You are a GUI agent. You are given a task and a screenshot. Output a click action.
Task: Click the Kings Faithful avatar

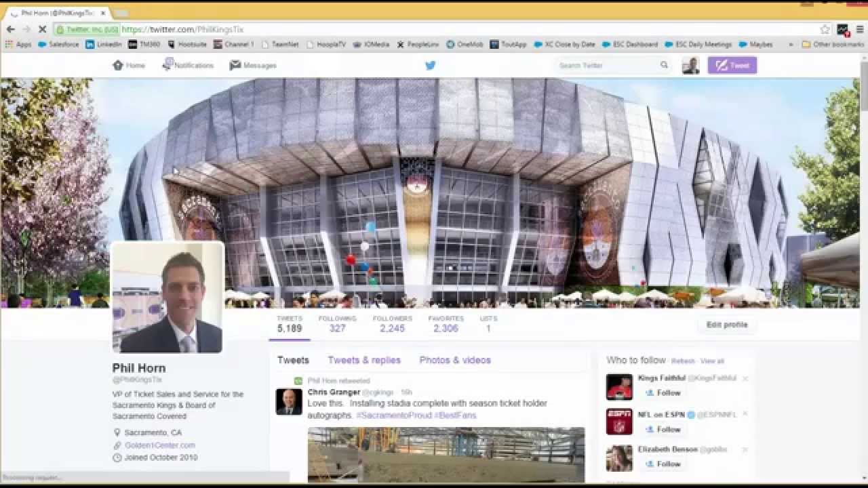click(619, 387)
